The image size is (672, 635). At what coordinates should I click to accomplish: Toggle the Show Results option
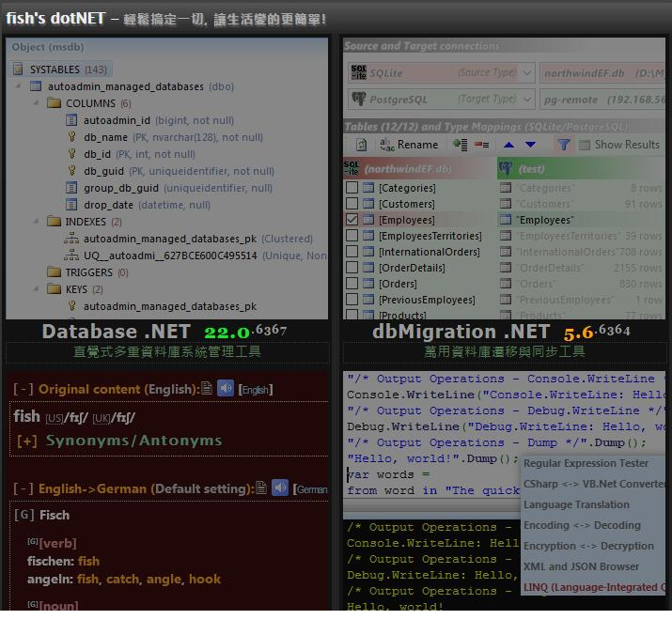click(x=619, y=145)
